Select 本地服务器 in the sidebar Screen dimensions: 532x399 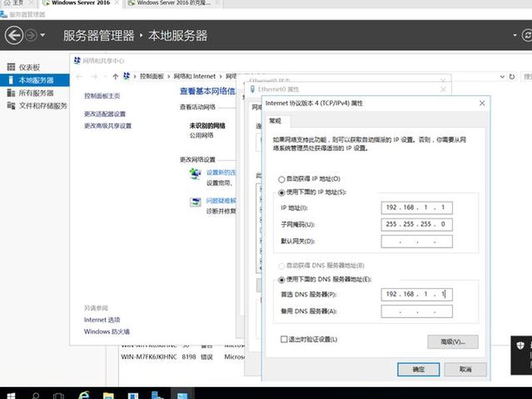point(35,80)
